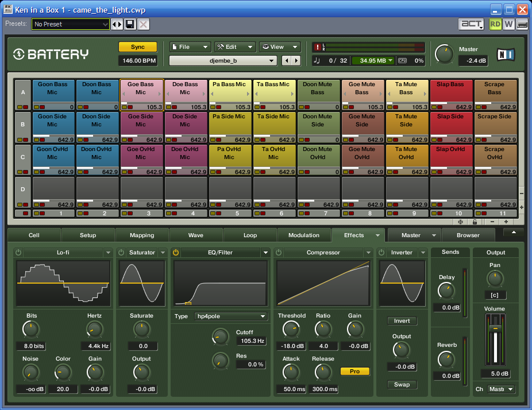Image resolution: width=532 pixels, height=410 pixels.
Task: Click the polyphony note icon
Action: pyautogui.click(x=317, y=61)
